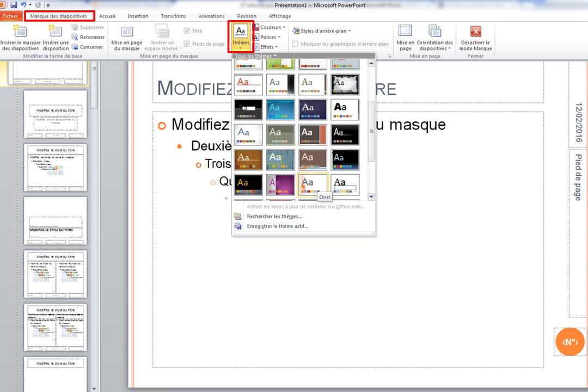Screen dimensions: 588x392
Task: Open the Mise en page setup icon
Action: pos(405,32)
